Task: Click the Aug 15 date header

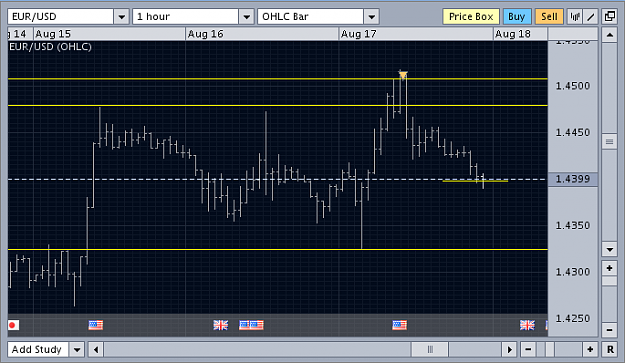Action: click(53, 34)
